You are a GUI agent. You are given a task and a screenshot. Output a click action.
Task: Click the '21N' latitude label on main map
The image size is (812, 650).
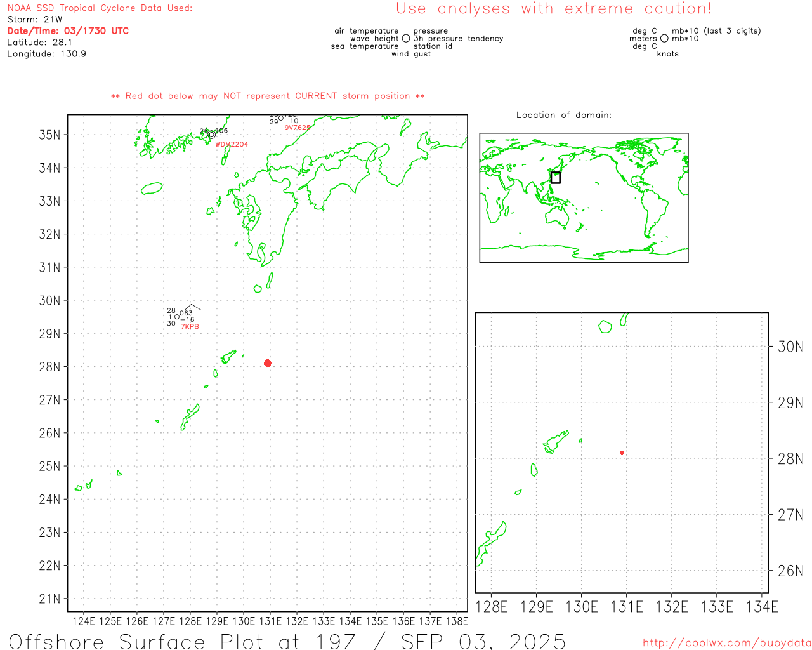(50, 599)
